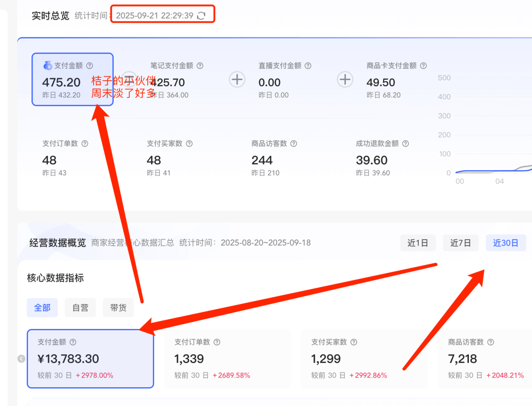This screenshot has width=532, height=406.
Task: Select the 近1日 time range
Action: (x=418, y=243)
